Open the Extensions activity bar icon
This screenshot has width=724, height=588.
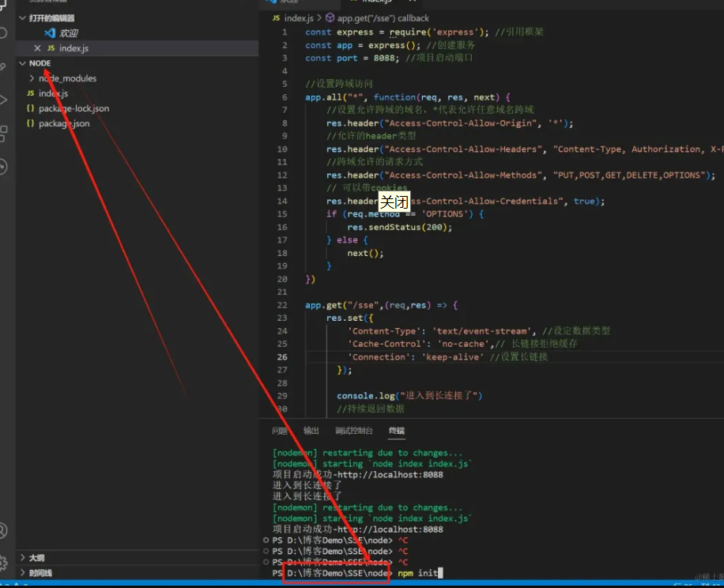pyautogui.click(x=3, y=134)
